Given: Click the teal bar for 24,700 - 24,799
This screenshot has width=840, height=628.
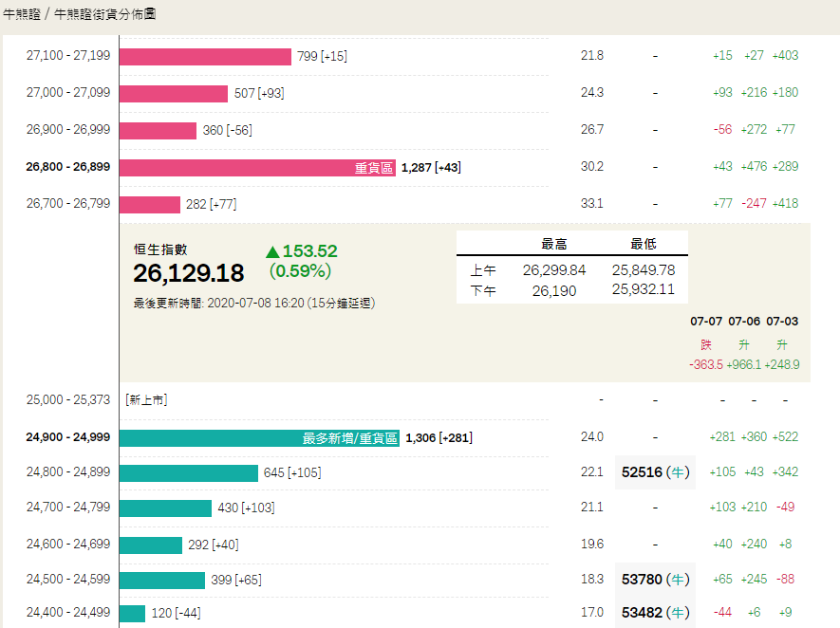Looking at the screenshot, I should point(165,508).
